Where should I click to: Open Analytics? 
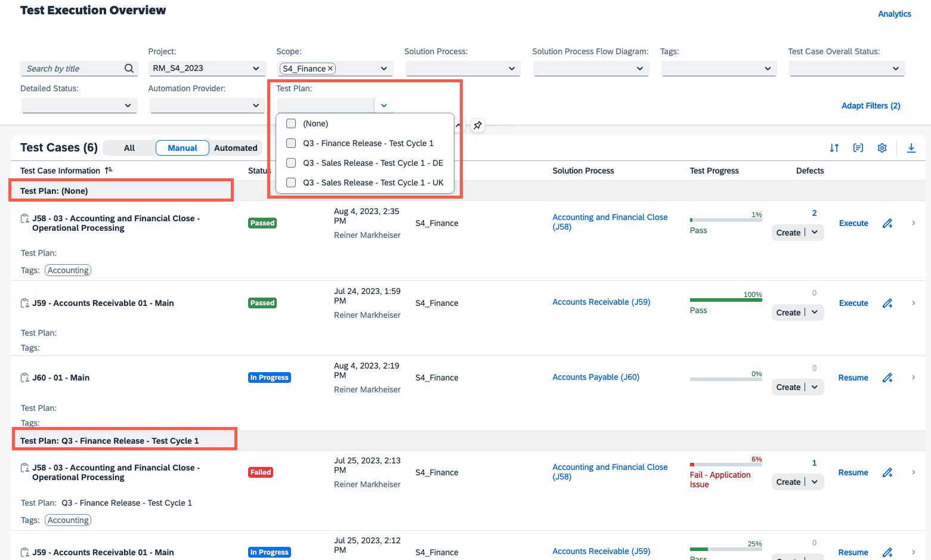click(x=895, y=13)
